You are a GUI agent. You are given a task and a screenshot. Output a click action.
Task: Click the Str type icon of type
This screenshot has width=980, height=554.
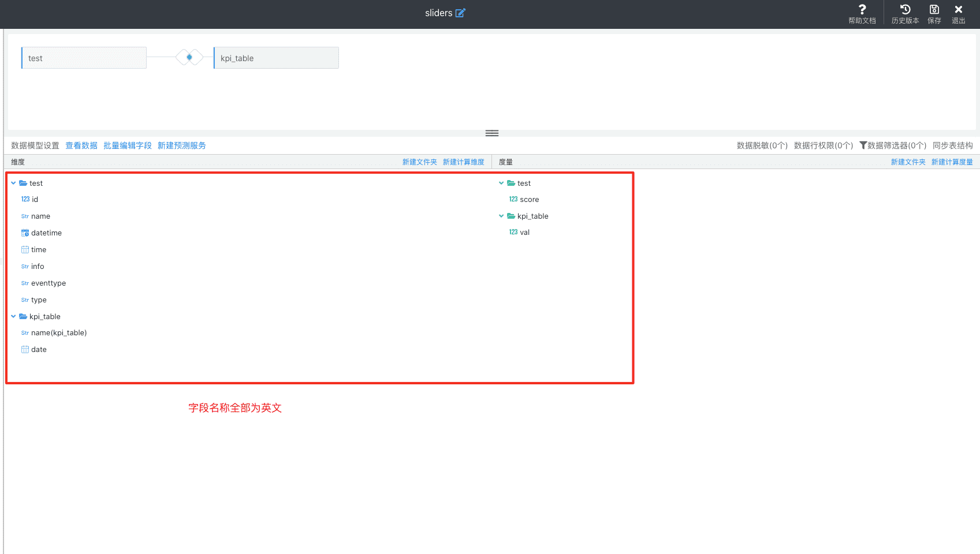pyautogui.click(x=25, y=300)
